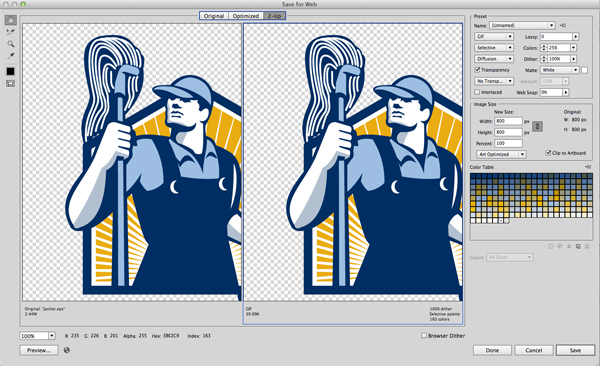Screen dimensions: 600x366
Task: Open the Art Optimized quality dropdown
Action: tap(501, 154)
